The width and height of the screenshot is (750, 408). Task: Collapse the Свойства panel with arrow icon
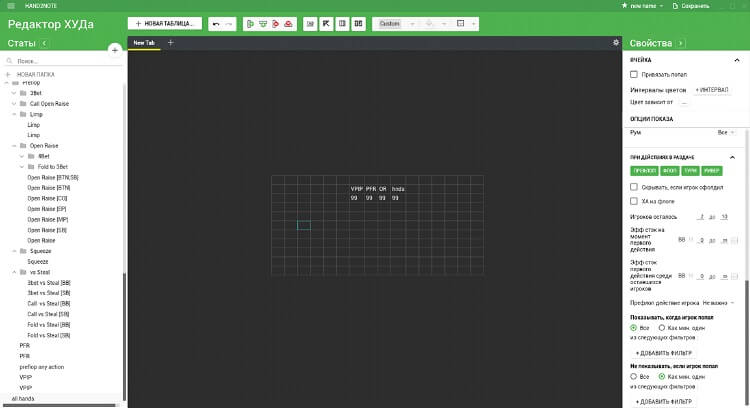click(681, 44)
